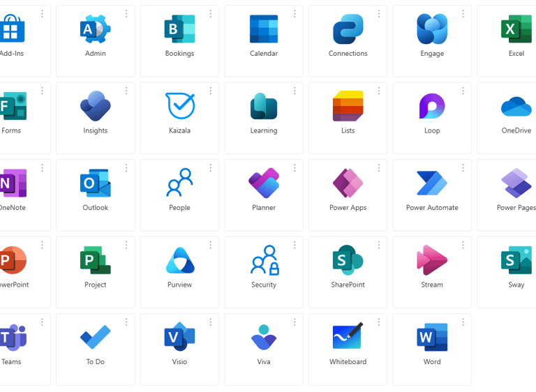Open the Outlook app icon
536x392 pixels.
96,183
